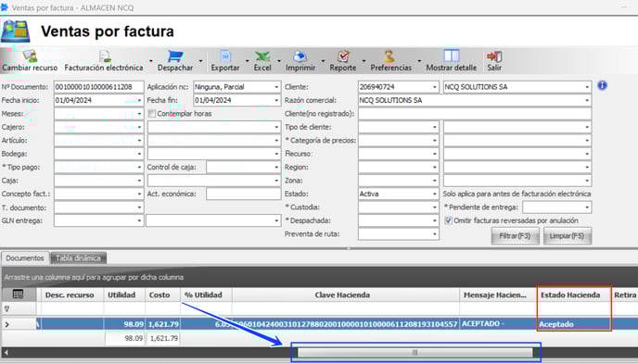Open the T. documento dropdown

point(139,207)
